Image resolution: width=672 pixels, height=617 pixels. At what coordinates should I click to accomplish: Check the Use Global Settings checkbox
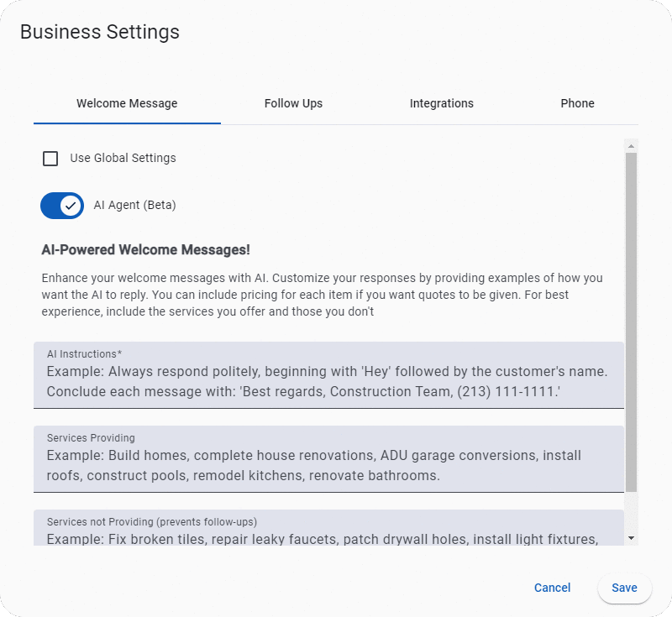pyautogui.click(x=50, y=158)
